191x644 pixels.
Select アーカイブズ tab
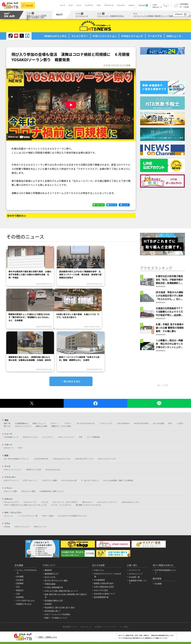(155, 36)
